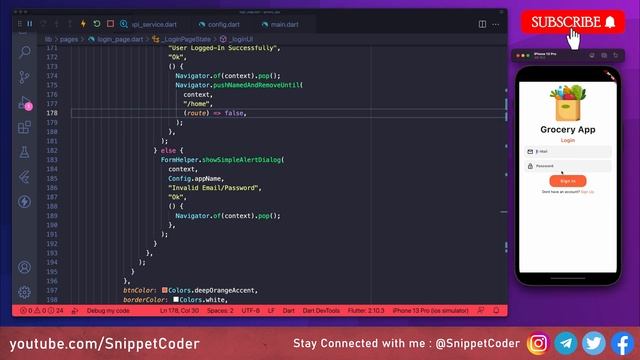
Task: Click showSimpleAlertDialog method call
Action: tap(242, 160)
